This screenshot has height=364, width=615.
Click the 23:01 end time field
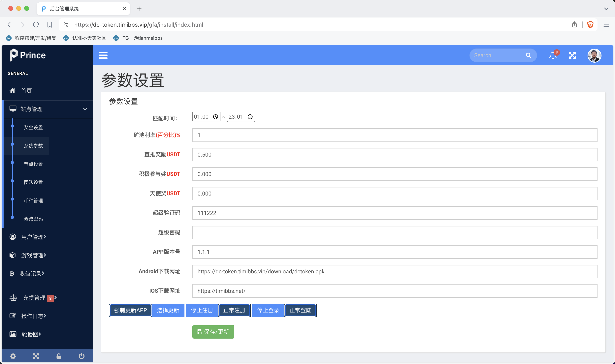click(241, 117)
